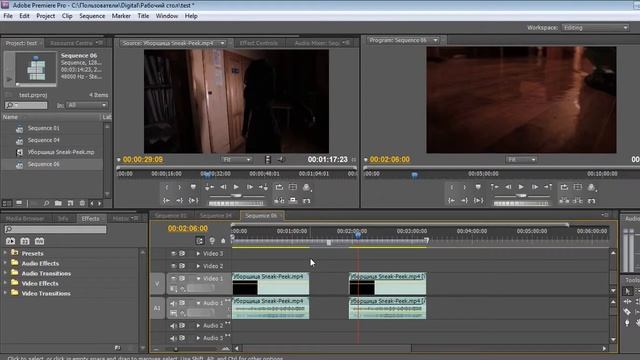Toggle Snap in the timeline

200,241
